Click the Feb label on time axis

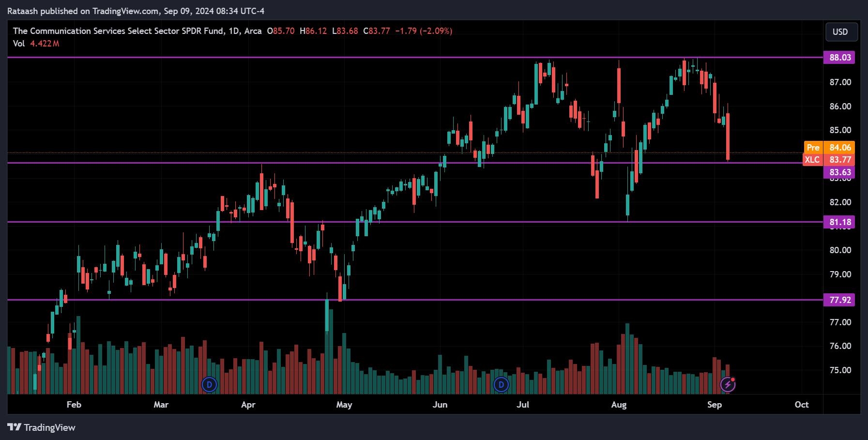[x=74, y=405]
